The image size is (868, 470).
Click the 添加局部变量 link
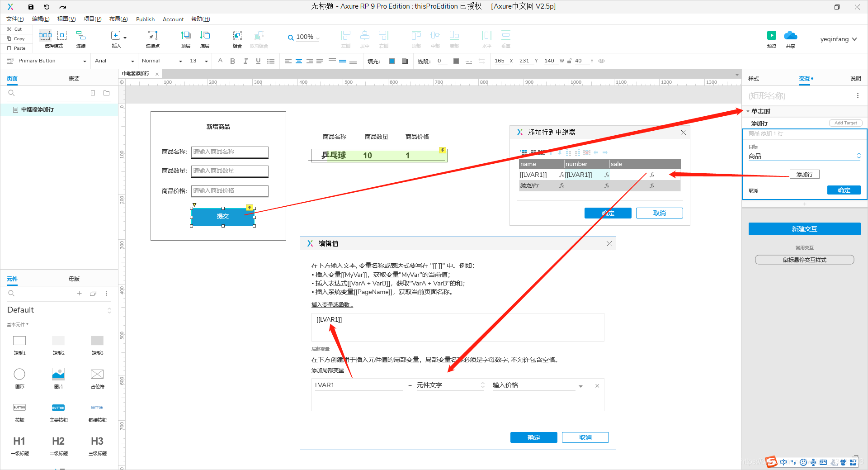[x=328, y=370]
